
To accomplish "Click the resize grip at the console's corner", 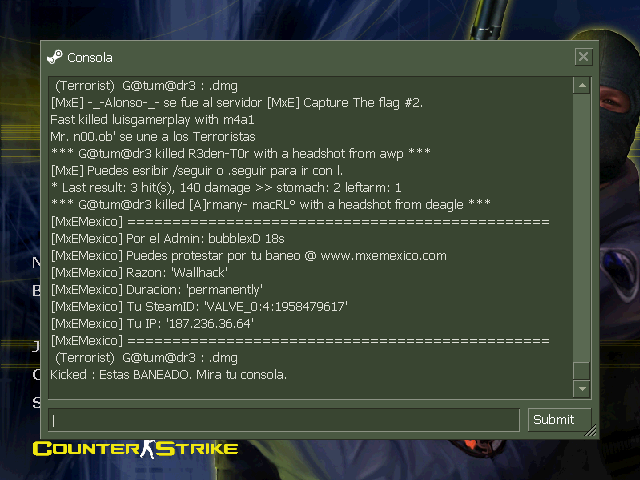I will pos(591,431).
